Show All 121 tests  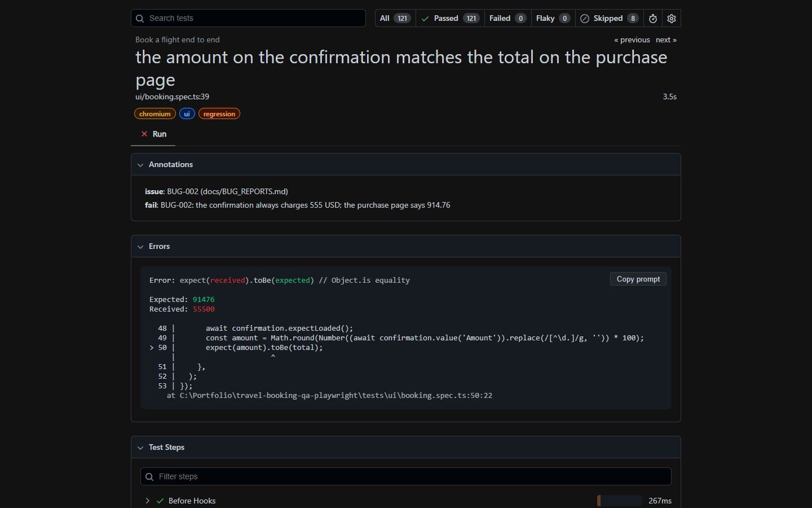coord(395,19)
